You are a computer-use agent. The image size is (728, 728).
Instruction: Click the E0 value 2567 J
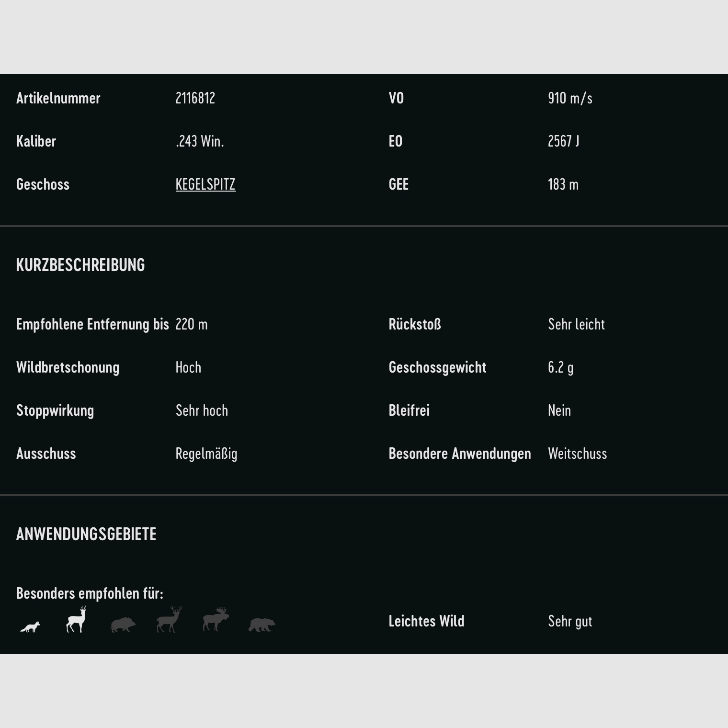(563, 141)
